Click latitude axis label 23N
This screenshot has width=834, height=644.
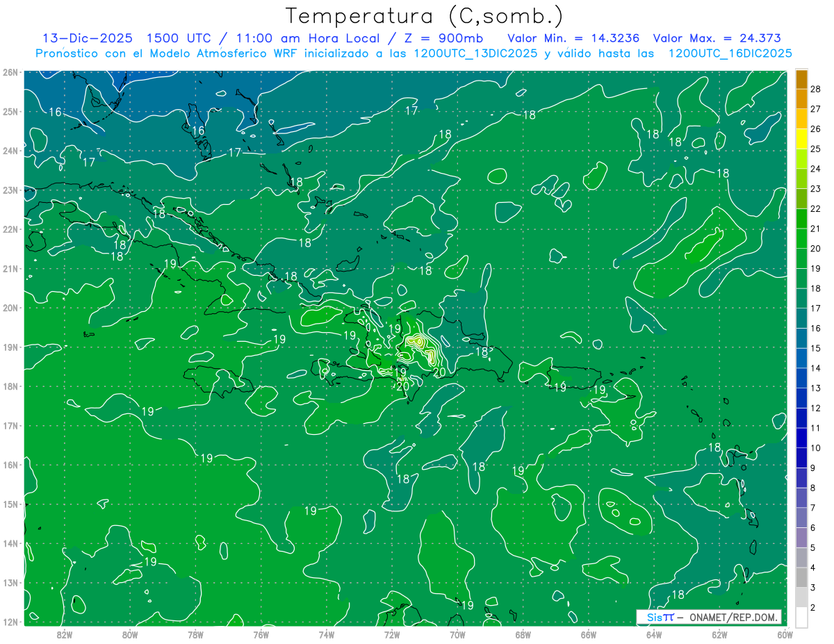click(x=10, y=190)
